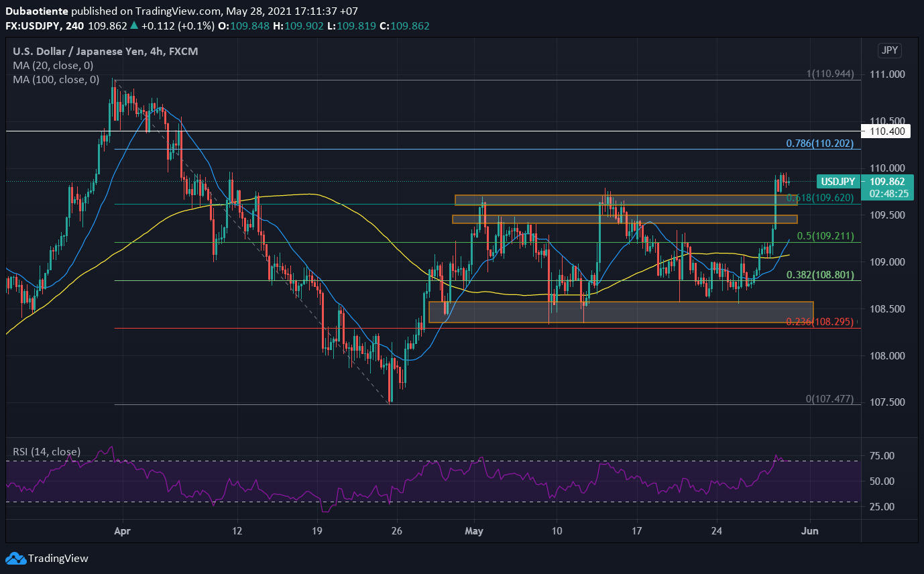Click the 107.500 price axis value
Viewport: 924px width, 574px height.
pyautogui.click(x=887, y=402)
